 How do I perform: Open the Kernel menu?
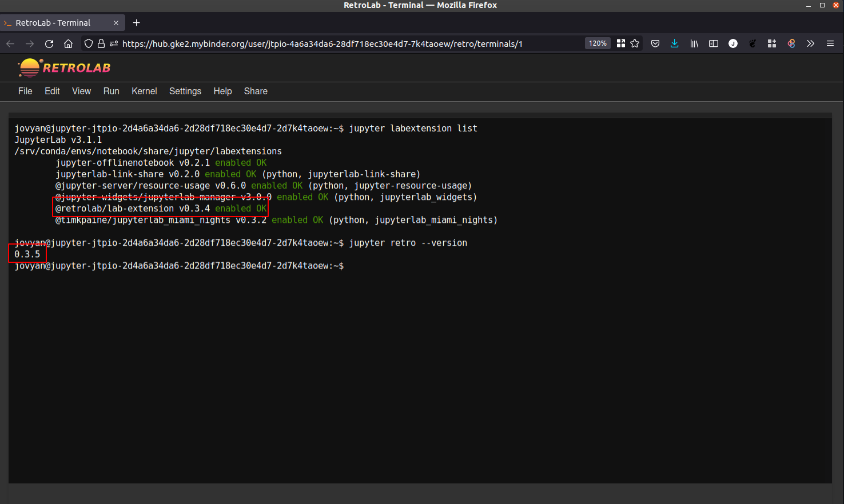(x=144, y=91)
